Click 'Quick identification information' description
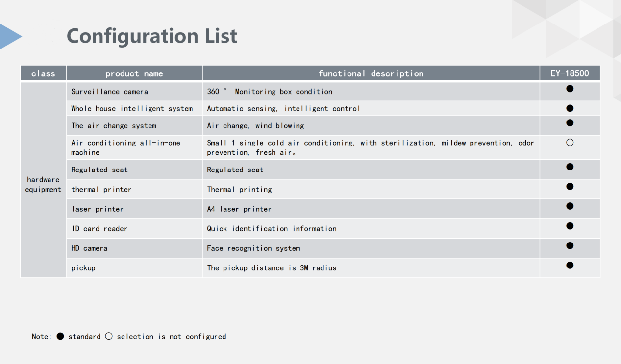This screenshot has width=621, height=364. [x=272, y=229]
